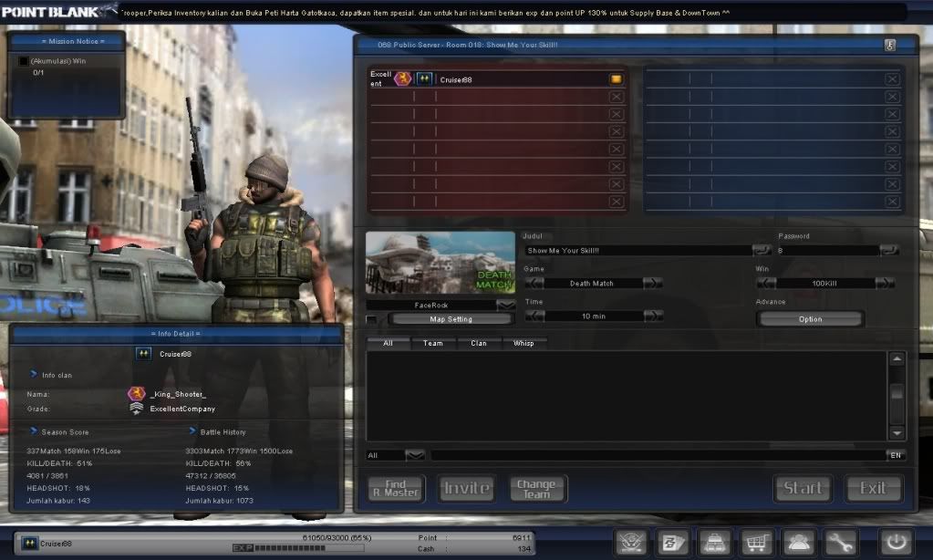Viewport: 933px width, 560px height.
Task: Open the FaceRock map dropdown
Action: (x=506, y=305)
